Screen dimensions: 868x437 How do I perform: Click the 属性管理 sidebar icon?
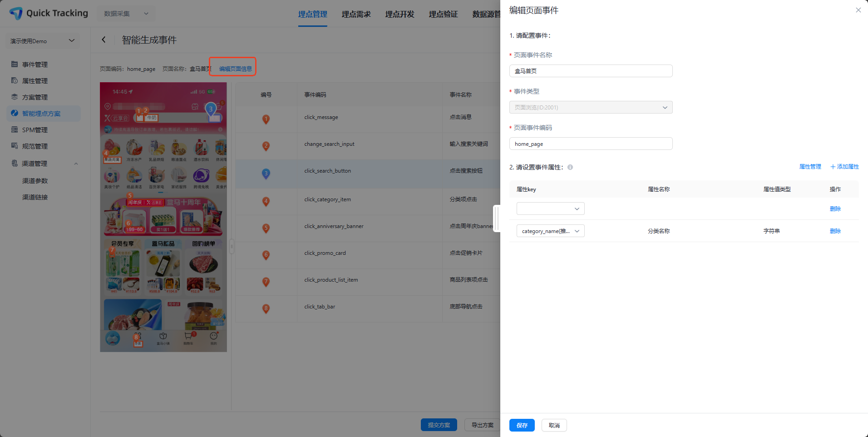pyautogui.click(x=15, y=80)
